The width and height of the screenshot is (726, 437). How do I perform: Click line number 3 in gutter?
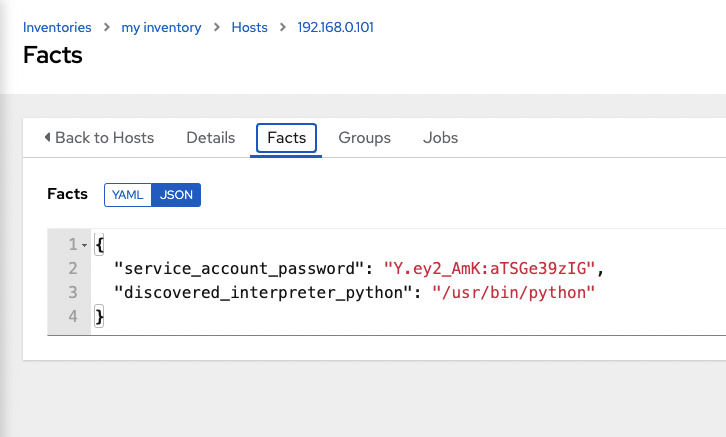point(73,293)
